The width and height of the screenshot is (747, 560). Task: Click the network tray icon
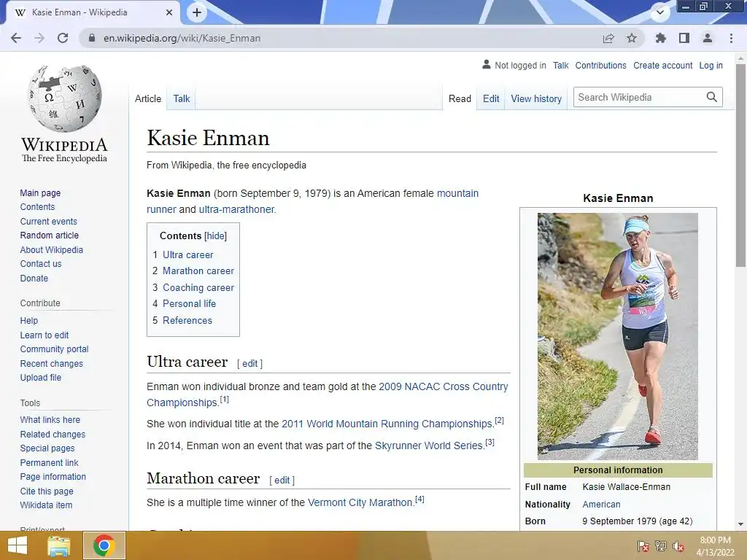[x=661, y=546]
